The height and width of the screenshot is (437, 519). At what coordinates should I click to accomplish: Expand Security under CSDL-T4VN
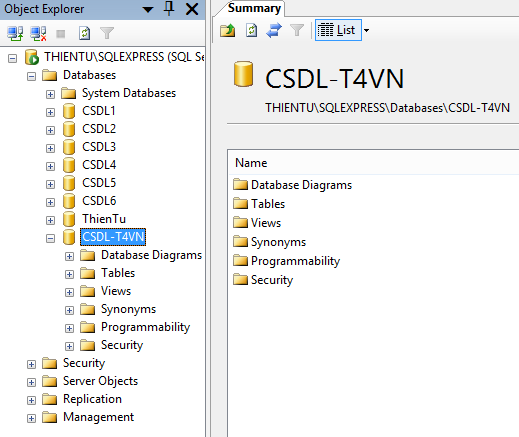[x=69, y=347]
